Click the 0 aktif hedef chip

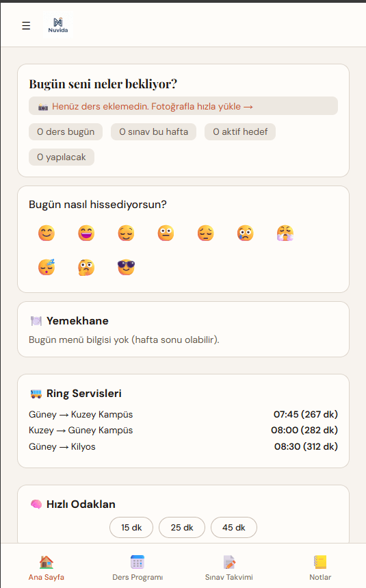(x=240, y=131)
